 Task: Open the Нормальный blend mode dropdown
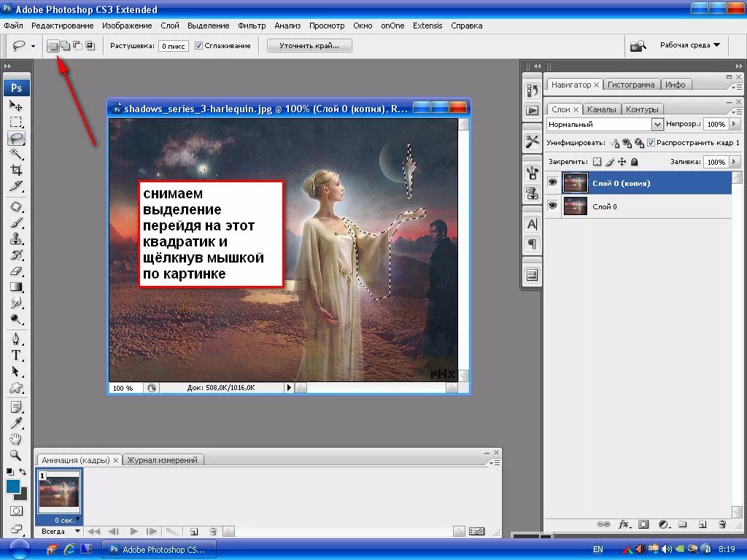[657, 124]
